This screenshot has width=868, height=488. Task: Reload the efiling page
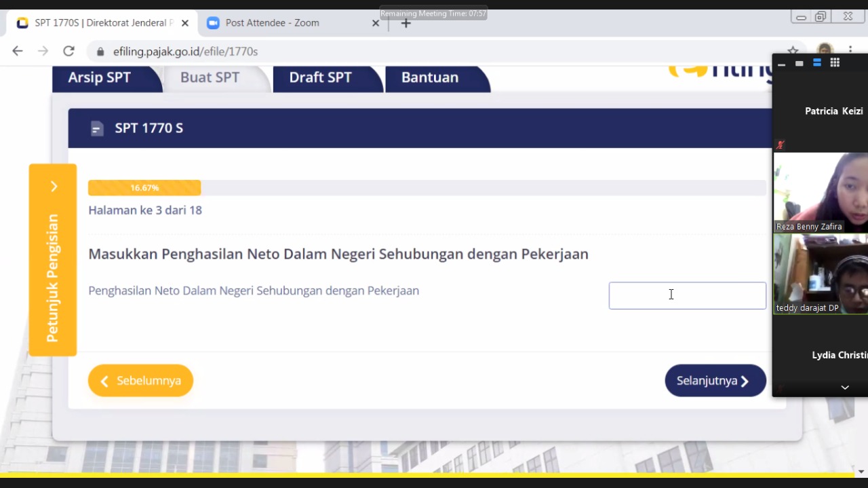point(68,51)
